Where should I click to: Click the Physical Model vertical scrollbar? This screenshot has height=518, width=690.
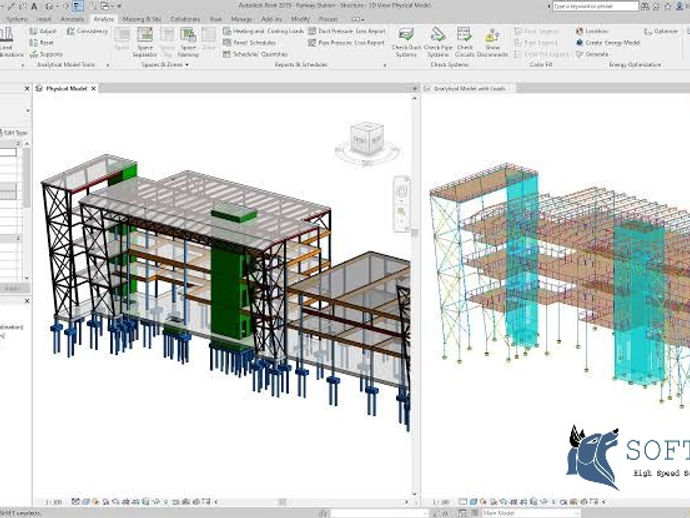click(x=415, y=296)
